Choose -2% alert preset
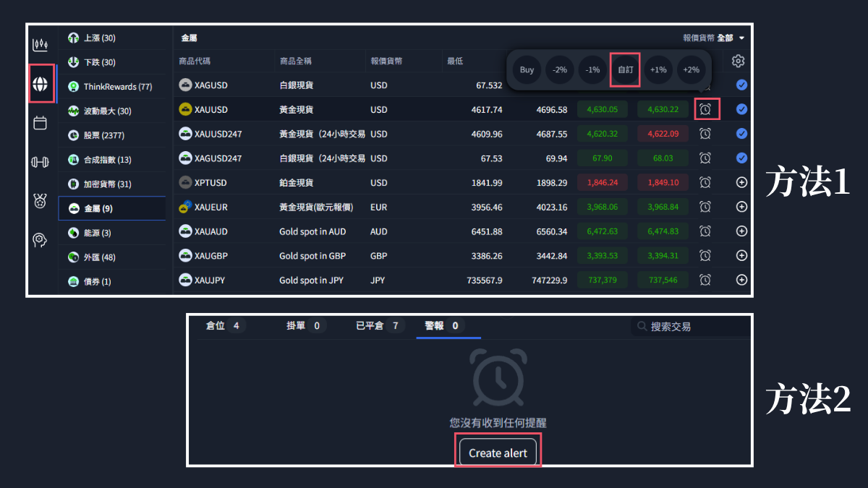This screenshot has width=868, height=488. (x=560, y=70)
